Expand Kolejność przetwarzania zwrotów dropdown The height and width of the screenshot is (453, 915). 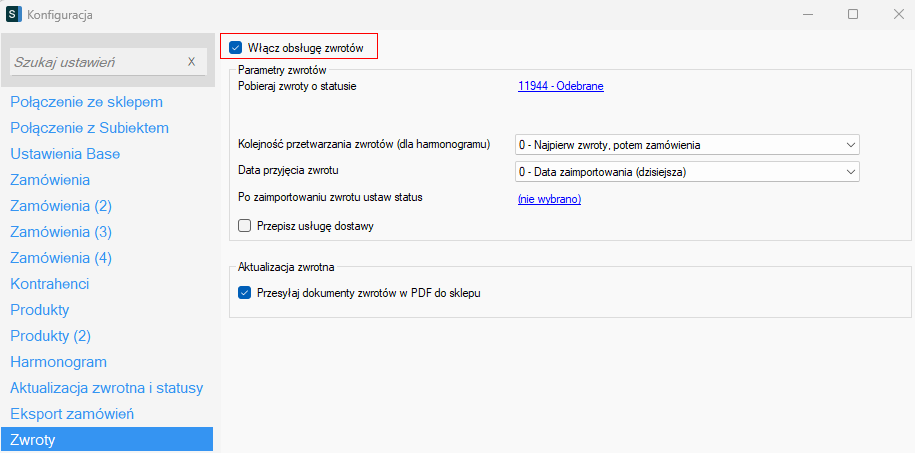(x=687, y=145)
